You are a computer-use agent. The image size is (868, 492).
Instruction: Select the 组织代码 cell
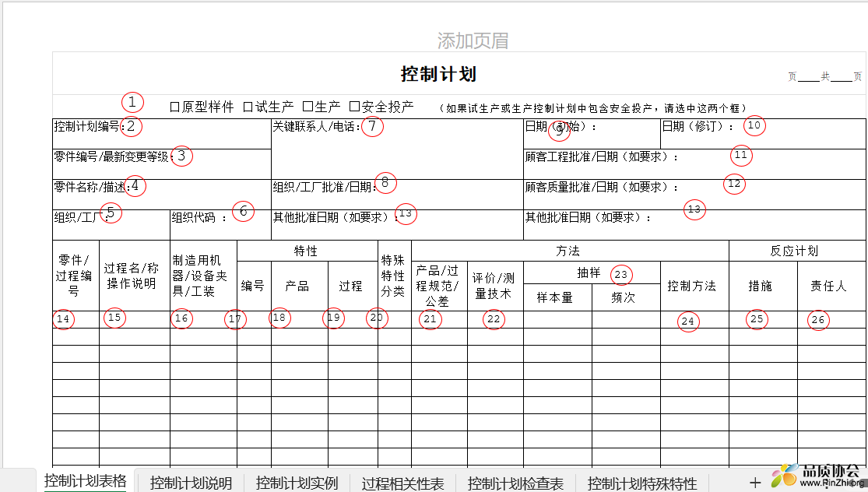pyautogui.click(x=221, y=225)
